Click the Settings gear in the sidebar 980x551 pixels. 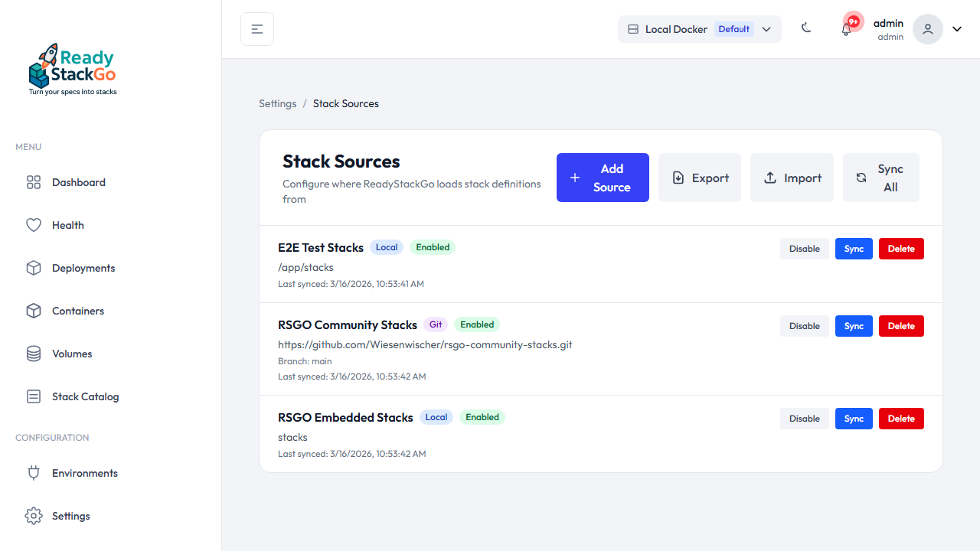pos(33,516)
